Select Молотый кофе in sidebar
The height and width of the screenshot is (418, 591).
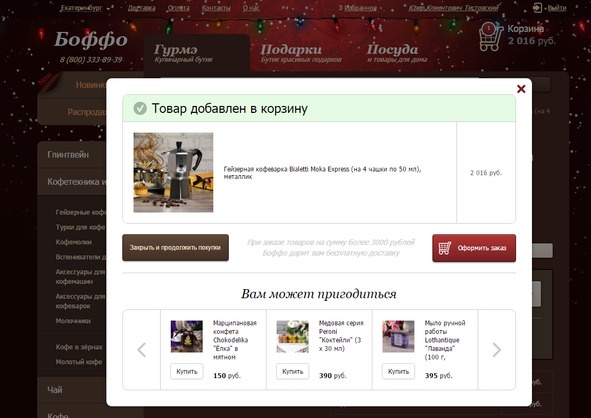[x=78, y=362]
